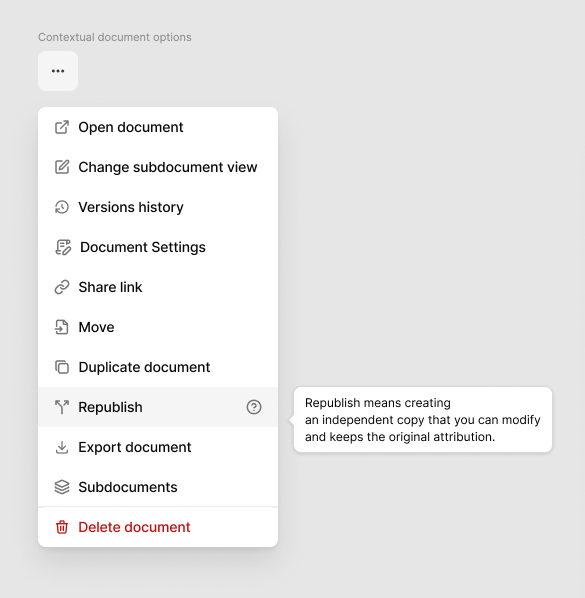Select Open document menu entry
Viewport: 585px width, 598px height.
[x=158, y=127]
